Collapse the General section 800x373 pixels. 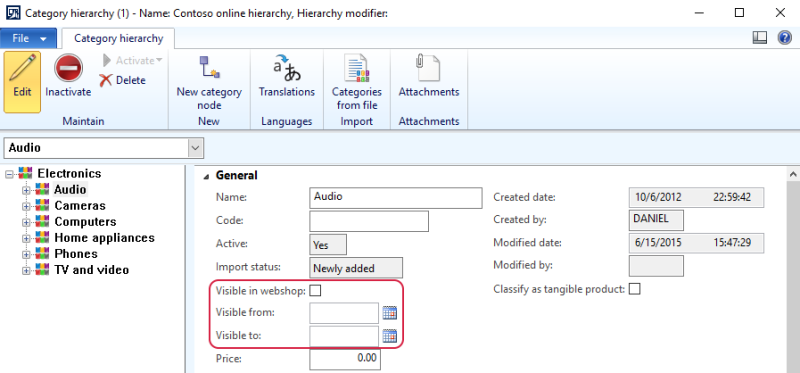point(206,176)
